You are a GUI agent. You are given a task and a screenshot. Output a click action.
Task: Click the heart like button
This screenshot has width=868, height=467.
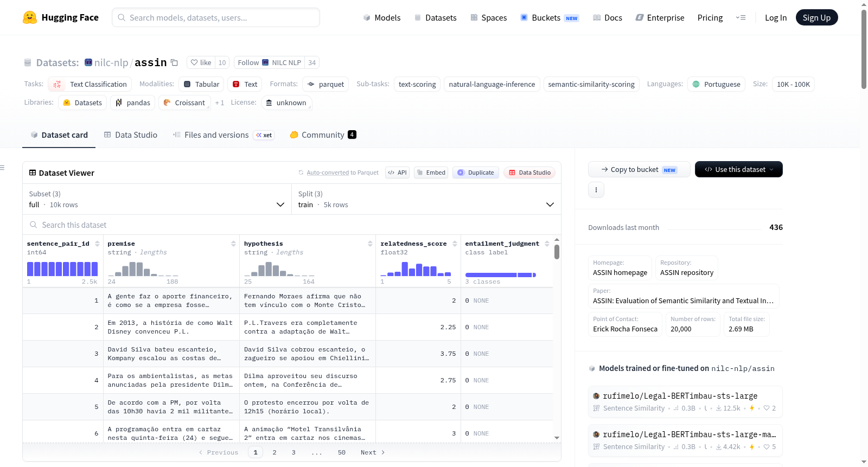click(201, 62)
